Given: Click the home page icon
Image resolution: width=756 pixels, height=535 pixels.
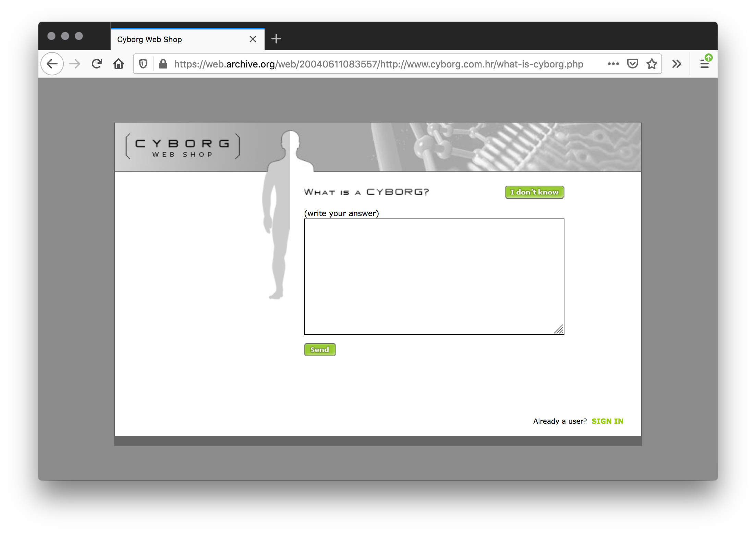Looking at the screenshot, I should 119,64.
